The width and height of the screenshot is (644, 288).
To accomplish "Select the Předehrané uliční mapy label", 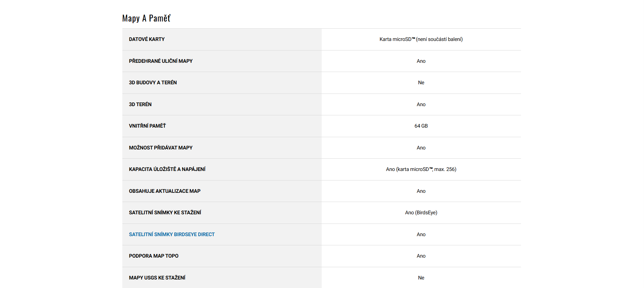I will (x=160, y=61).
